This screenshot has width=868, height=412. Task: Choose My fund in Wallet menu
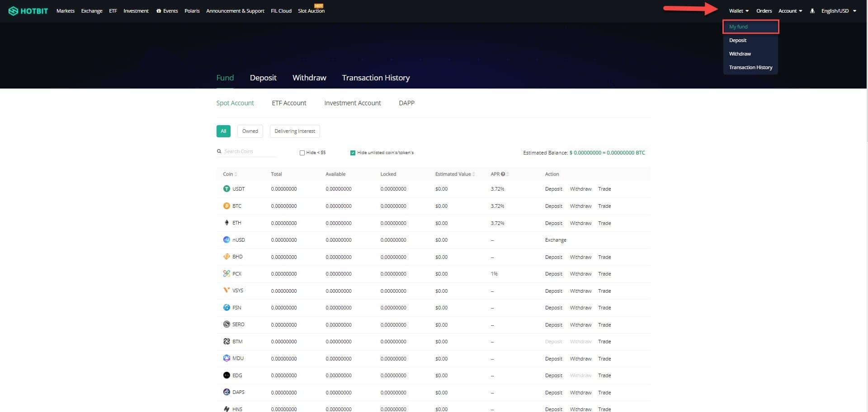[x=750, y=27]
